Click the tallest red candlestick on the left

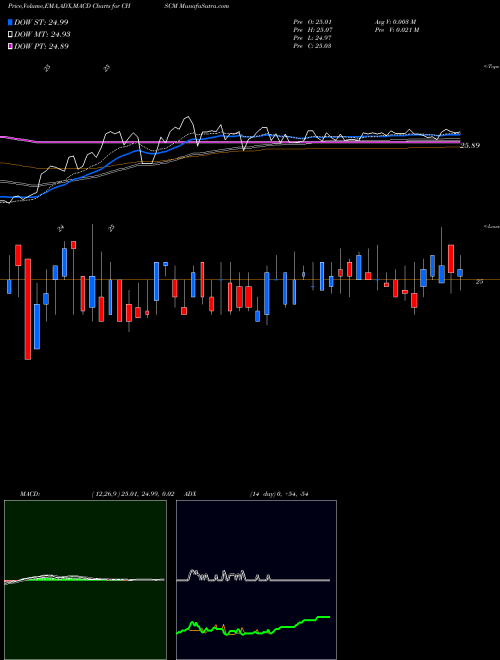point(28,309)
